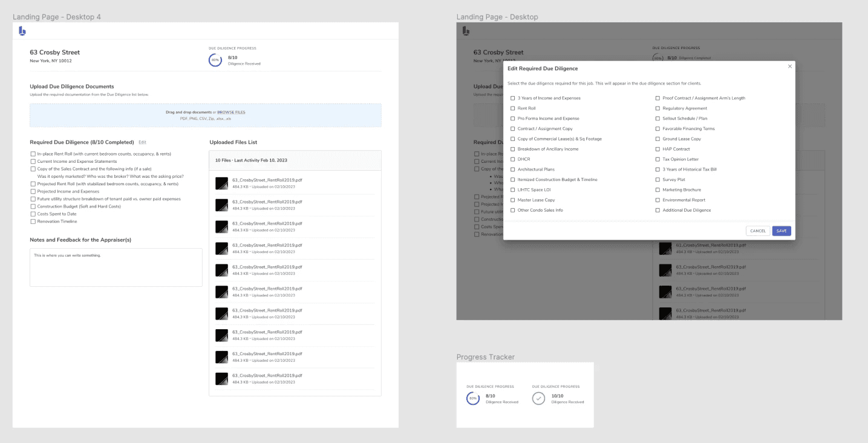Check Future utility structure breakdown item
The height and width of the screenshot is (443, 868).
33,199
